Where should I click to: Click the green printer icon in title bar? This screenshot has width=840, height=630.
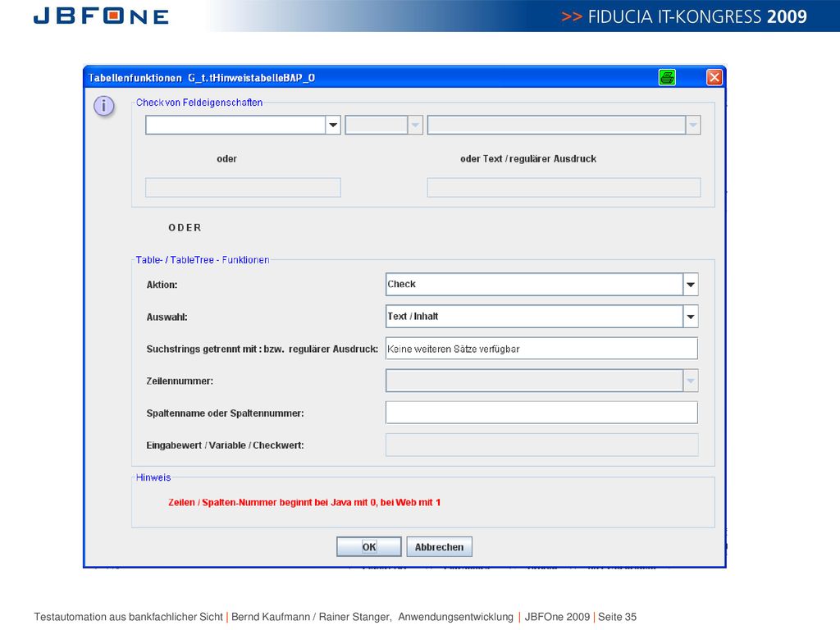click(x=667, y=78)
